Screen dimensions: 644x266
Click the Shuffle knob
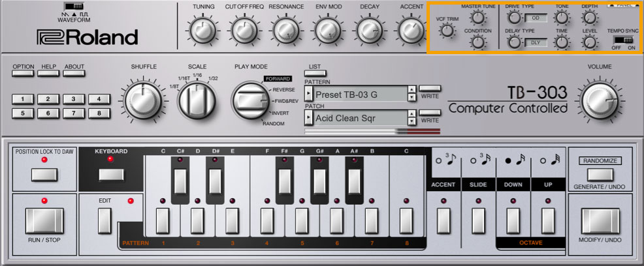click(x=143, y=100)
